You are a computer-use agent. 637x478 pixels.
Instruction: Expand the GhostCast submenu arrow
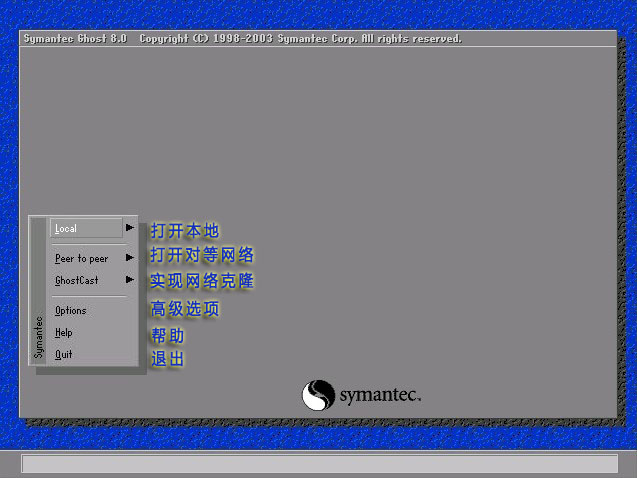coord(130,279)
